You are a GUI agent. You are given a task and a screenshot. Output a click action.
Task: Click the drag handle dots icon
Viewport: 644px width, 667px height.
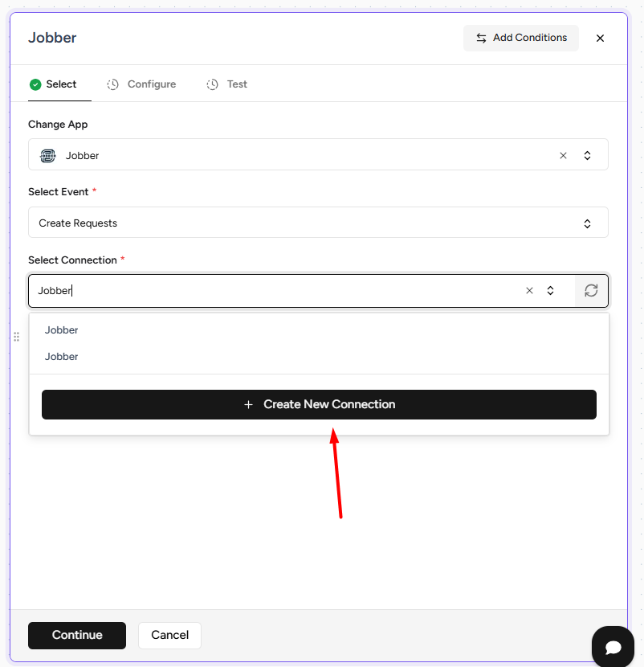tap(16, 337)
